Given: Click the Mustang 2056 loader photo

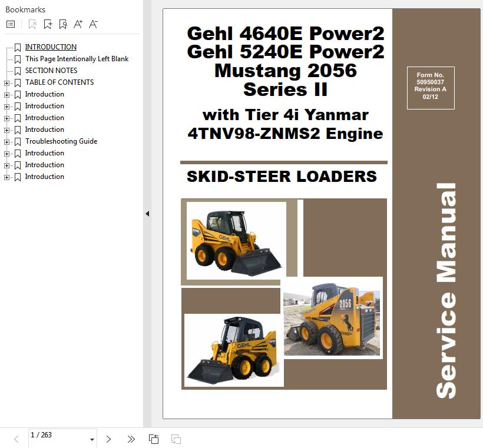Looking at the screenshot, I should 333,318.
